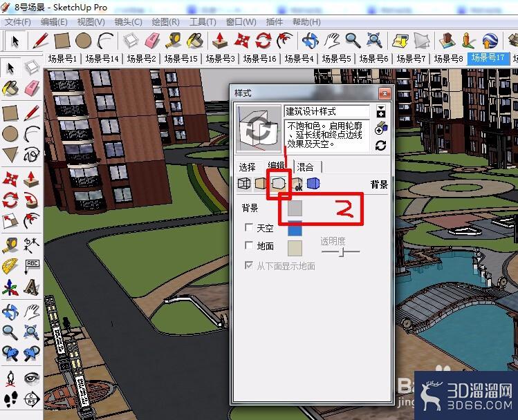Open the 镜头(C) menu
The image size is (518, 420).
(128, 22)
